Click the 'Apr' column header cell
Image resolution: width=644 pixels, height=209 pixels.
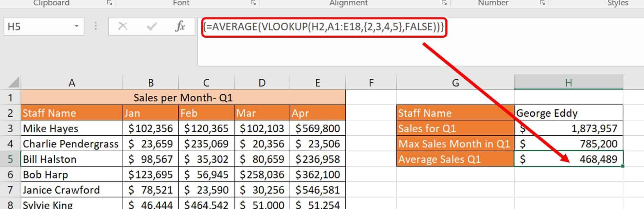tap(317, 113)
